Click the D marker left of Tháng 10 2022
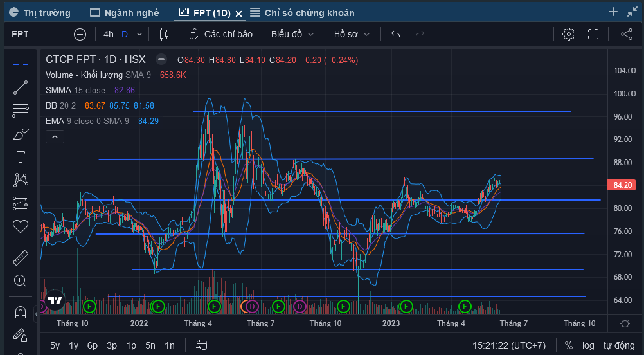Viewport: 644px width, 355px height. pyautogui.click(x=300, y=306)
